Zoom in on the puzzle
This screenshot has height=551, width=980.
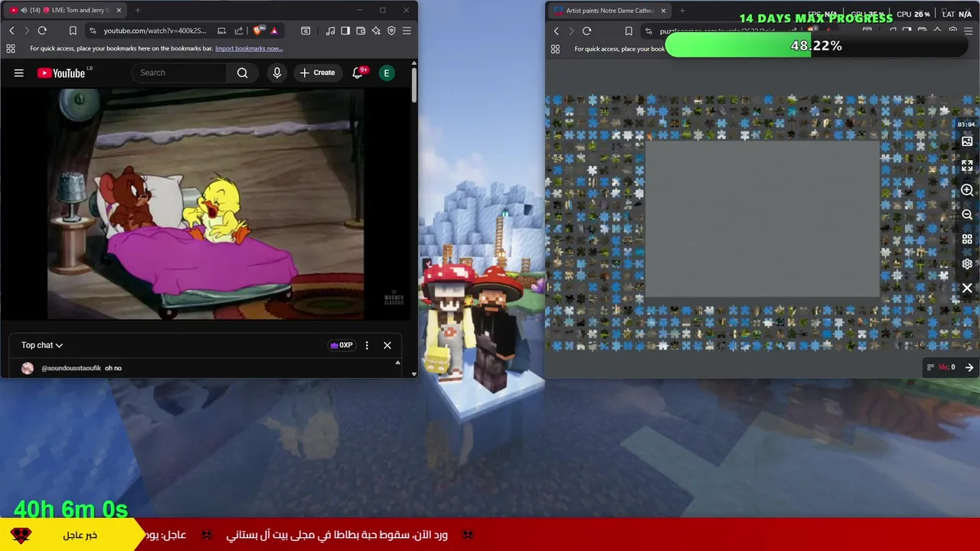point(967,190)
